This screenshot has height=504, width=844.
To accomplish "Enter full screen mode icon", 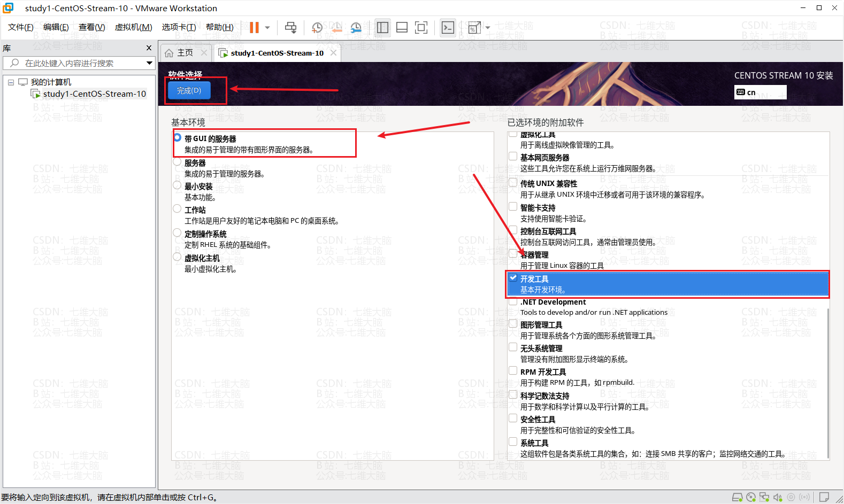I will tap(421, 27).
